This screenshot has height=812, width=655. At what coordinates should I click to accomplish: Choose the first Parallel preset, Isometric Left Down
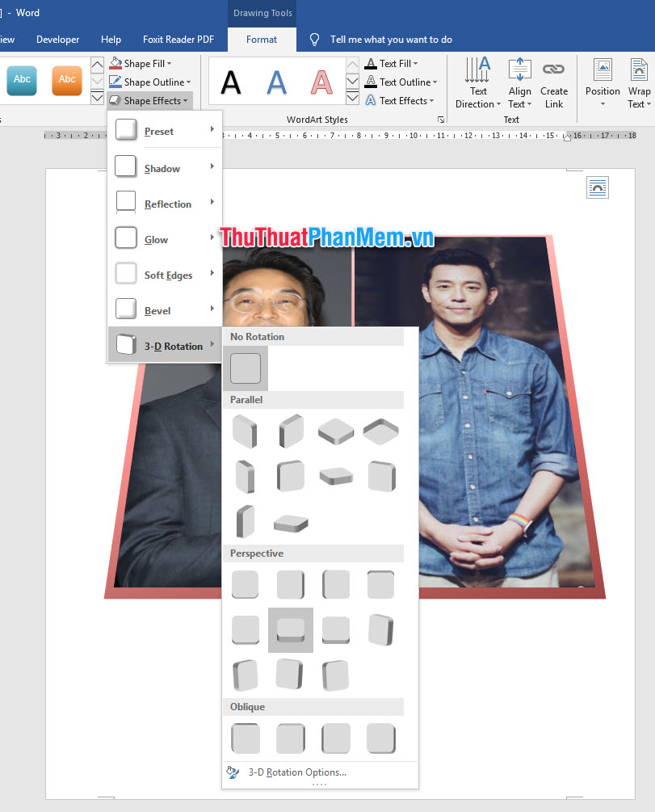click(x=245, y=431)
